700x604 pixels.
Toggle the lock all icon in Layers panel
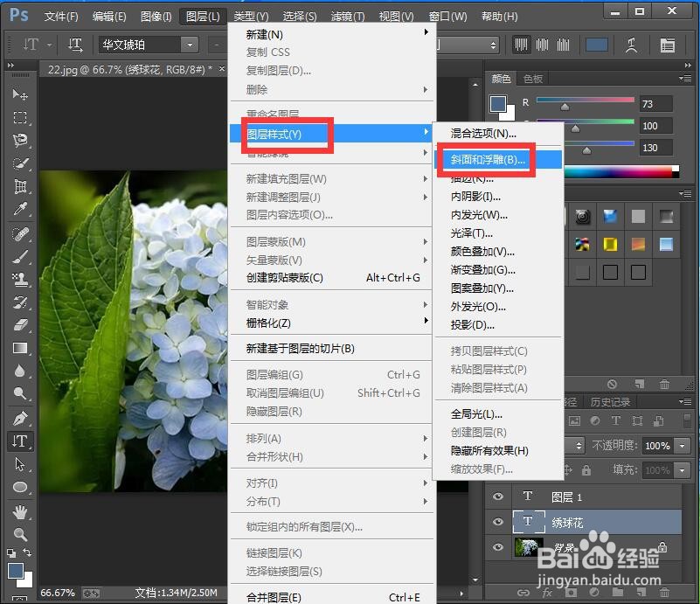pos(586,470)
